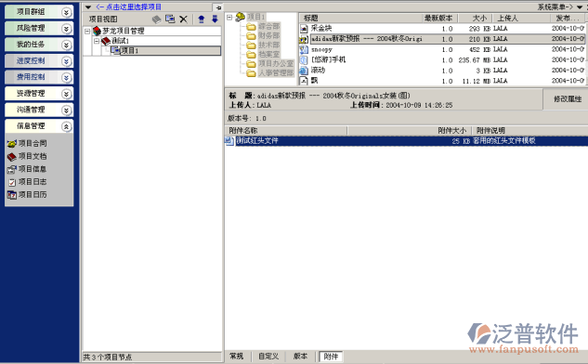
Task: Sort by the 最新版本 column header
Action: [439, 18]
